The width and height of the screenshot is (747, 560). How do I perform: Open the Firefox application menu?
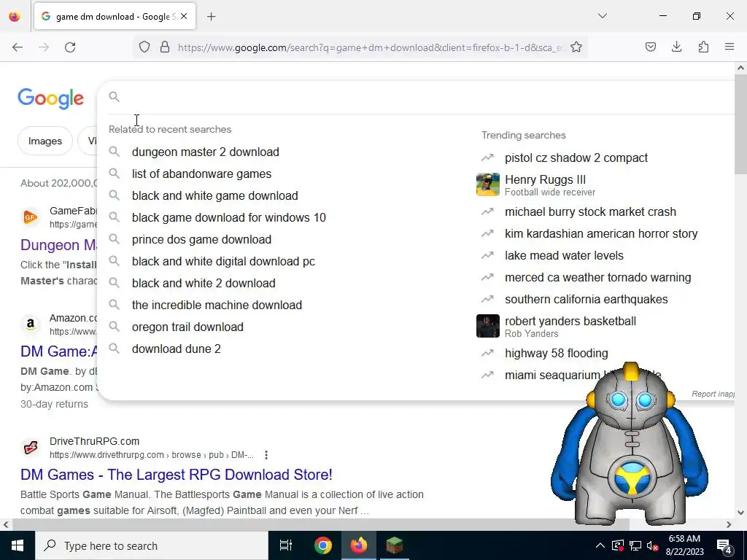[x=729, y=47]
